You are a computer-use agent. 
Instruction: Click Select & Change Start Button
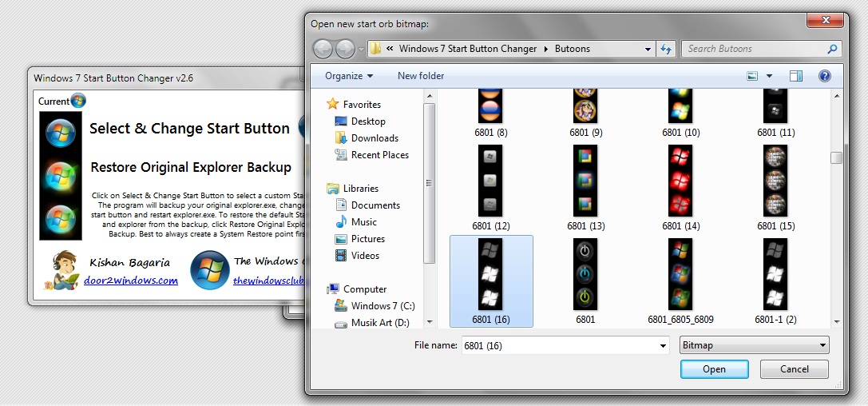pyautogui.click(x=189, y=129)
